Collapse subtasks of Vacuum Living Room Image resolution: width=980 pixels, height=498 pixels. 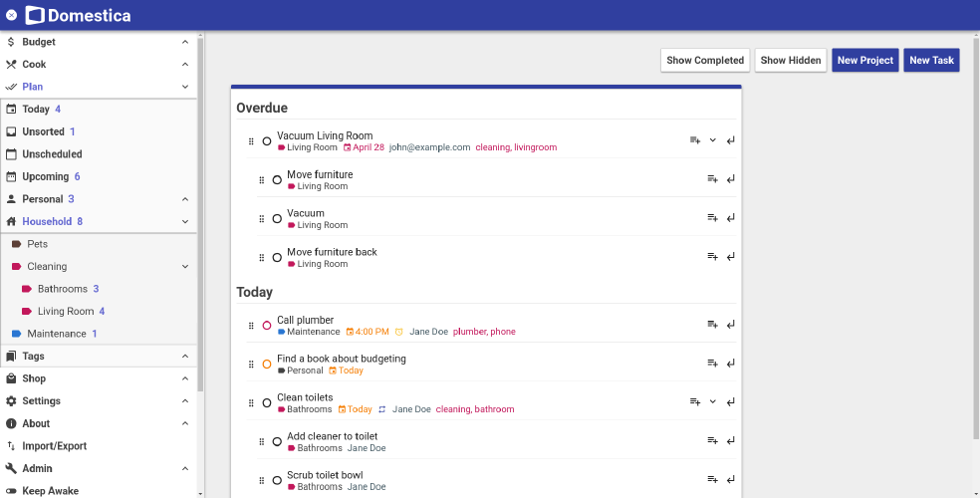(x=713, y=141)
